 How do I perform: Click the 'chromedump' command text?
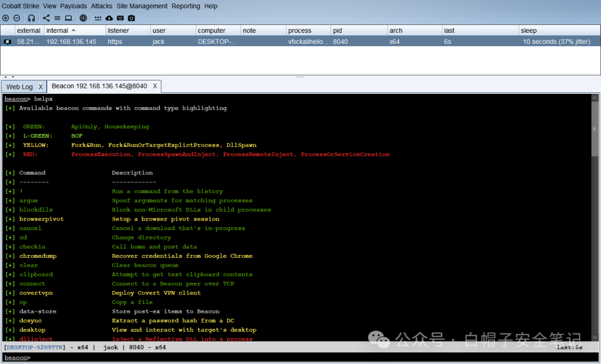coord(38,256)
